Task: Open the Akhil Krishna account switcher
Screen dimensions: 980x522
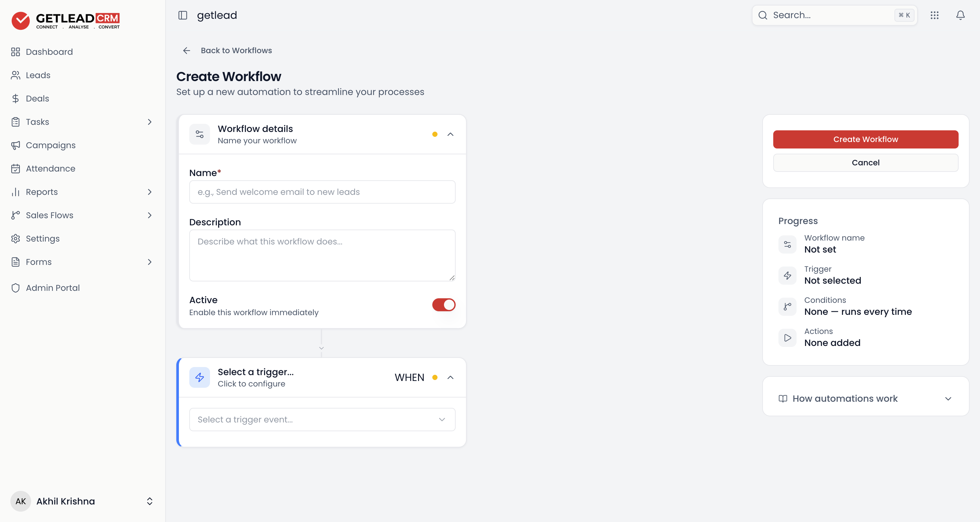Action: pos(82,501)
